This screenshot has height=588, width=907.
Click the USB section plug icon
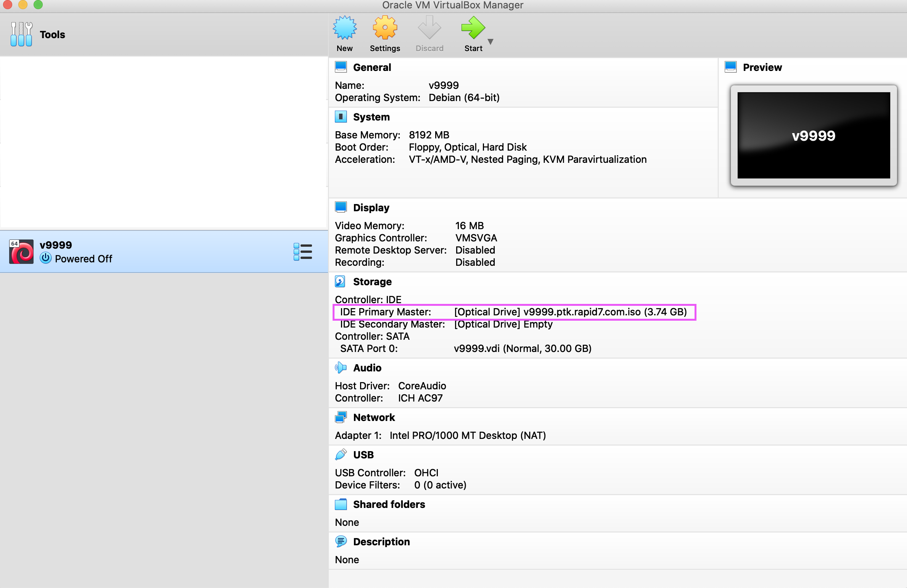click(x=340, y=455)
